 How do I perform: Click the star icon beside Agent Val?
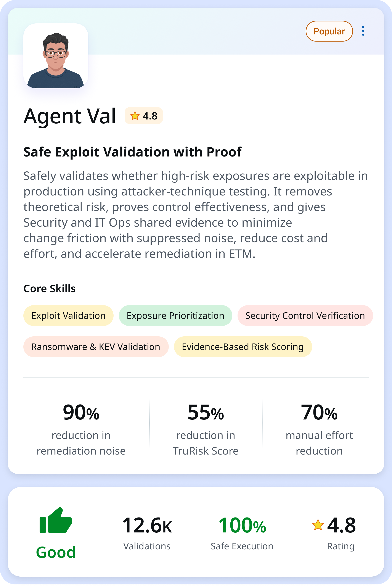coord(135,116)
